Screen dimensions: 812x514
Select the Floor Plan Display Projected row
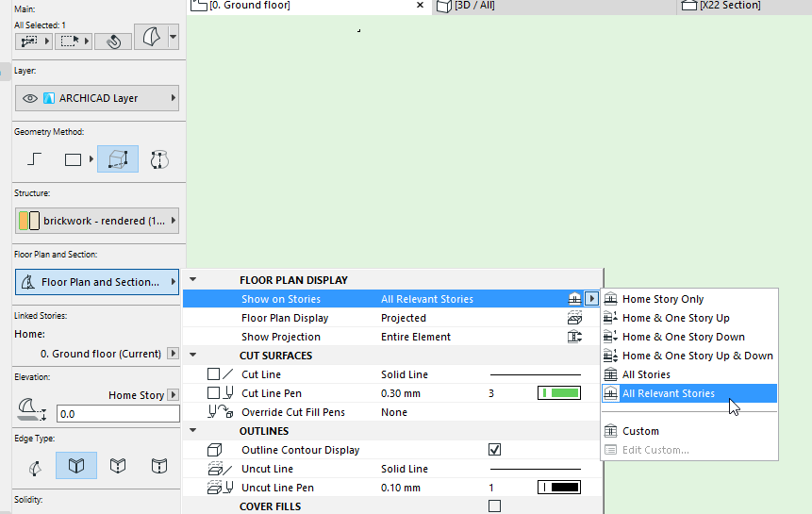click(392, 318)
